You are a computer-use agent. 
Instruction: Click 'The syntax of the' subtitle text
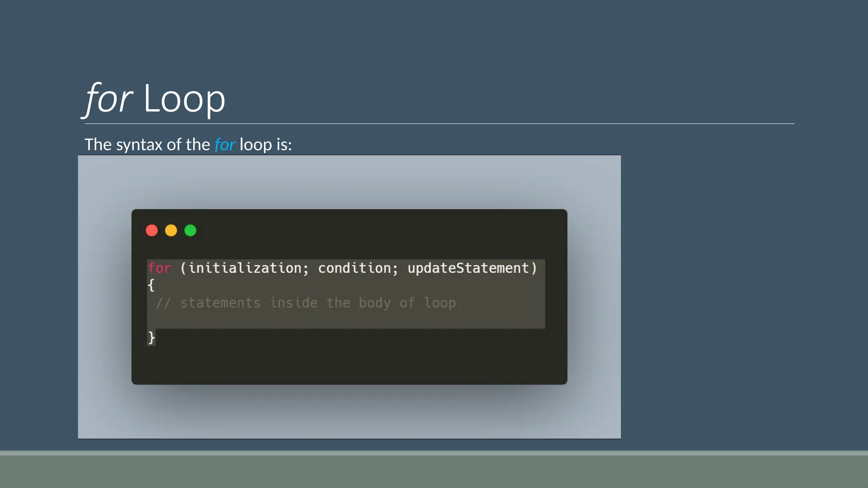tap(147, 145)
